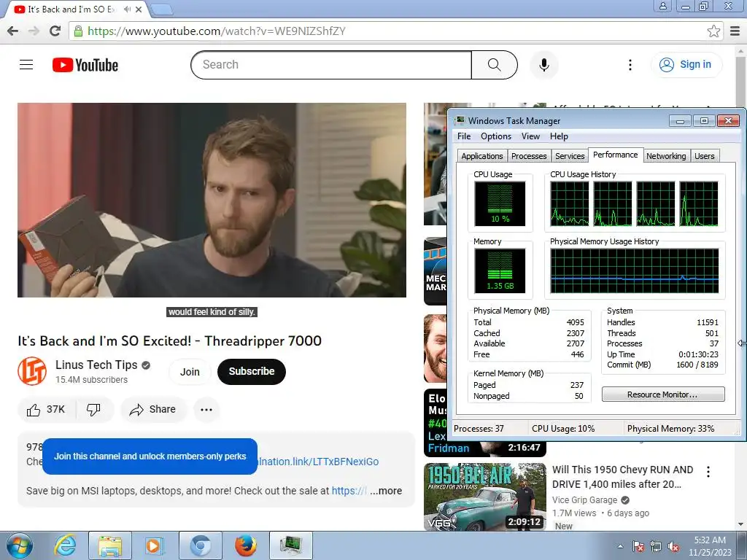Open the YouTube guide hamburger menu
The width and height of the screenshot is (747, 560).
click(26, 64)
